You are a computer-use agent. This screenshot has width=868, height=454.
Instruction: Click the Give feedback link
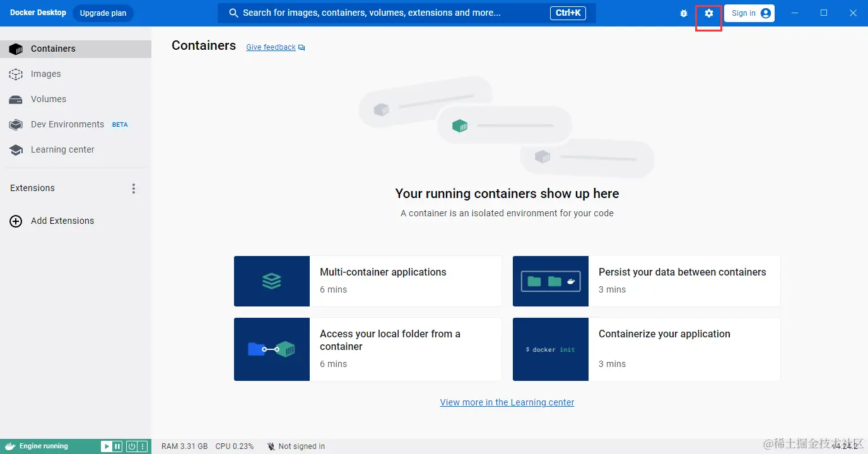(271, 47)
